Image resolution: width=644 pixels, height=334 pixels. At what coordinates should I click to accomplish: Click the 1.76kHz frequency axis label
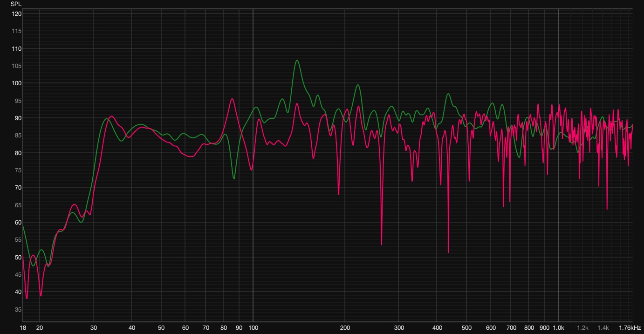pyautogui.click(x=630, y=328)
